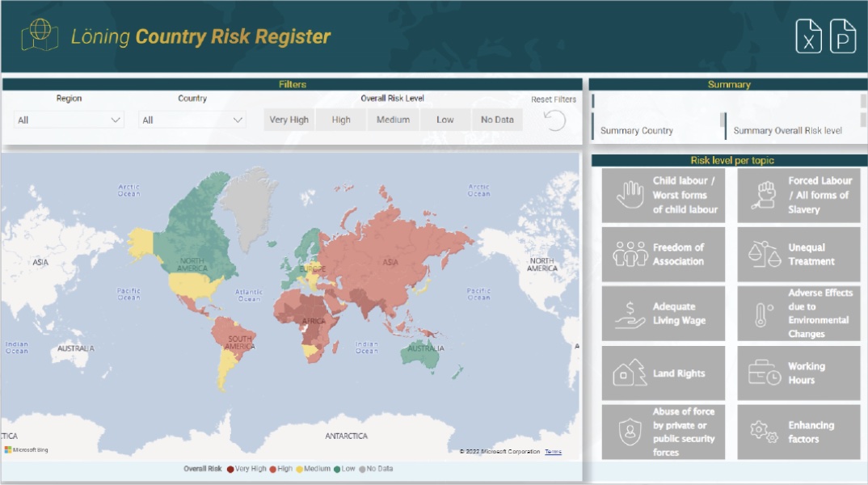
Task: Select the Summary Country tab
Action: pos(637,130)
